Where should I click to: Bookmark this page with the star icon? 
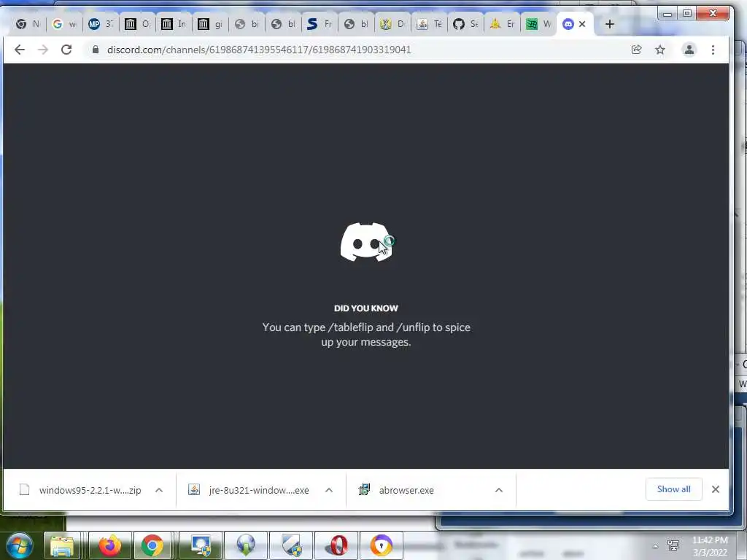pyautogui.click(x=659, y=50)
